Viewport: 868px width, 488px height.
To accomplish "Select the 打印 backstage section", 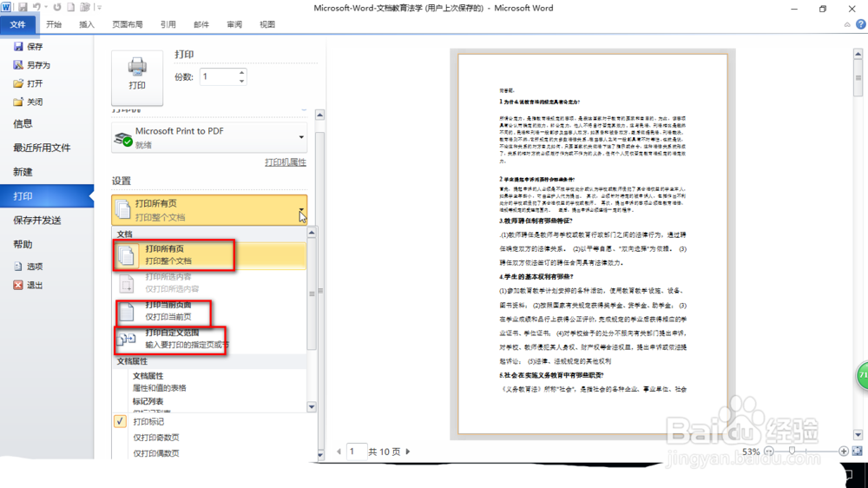I will pos(47,196).
